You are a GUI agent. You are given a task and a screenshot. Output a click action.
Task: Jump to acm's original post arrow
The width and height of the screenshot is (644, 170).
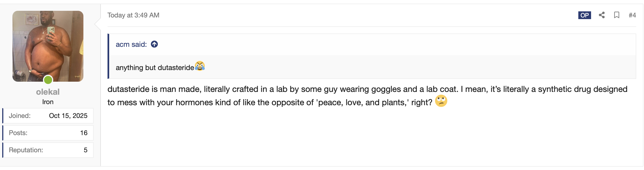(x=154, y=44)
